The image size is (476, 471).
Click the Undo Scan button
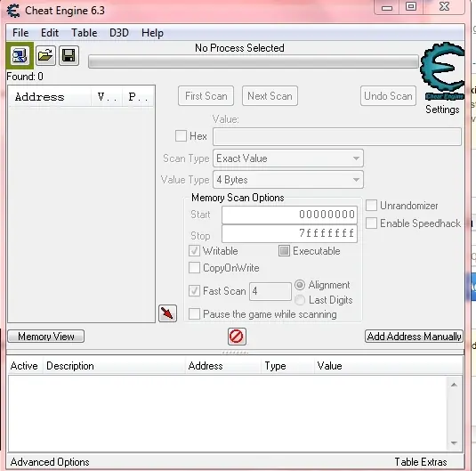point(388,96)
